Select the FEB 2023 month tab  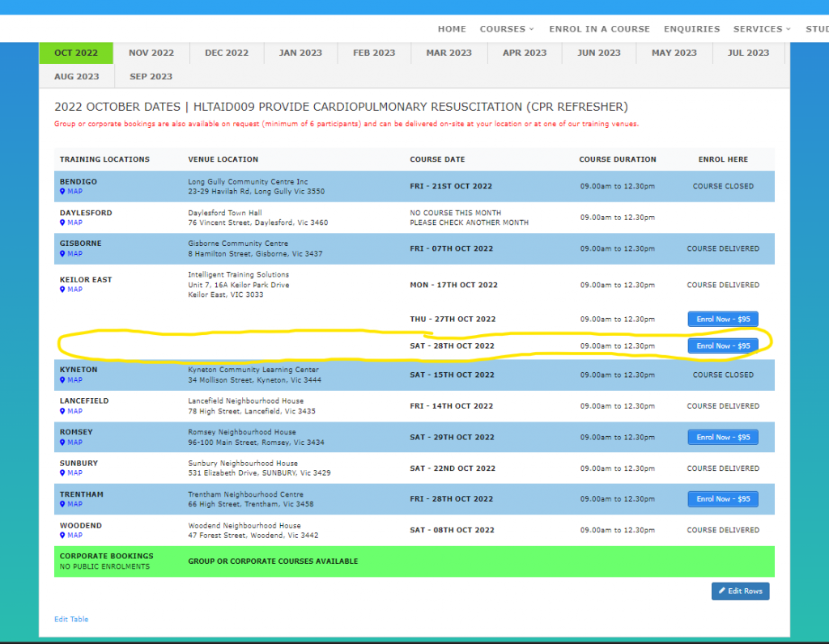tap(374, 53)
